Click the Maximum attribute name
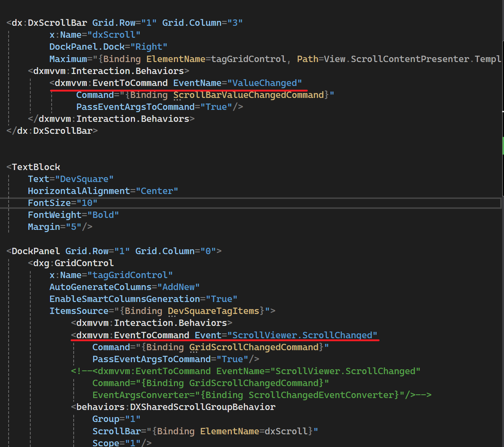The height and width of the screenshot is (447, 504). [68, 59]
